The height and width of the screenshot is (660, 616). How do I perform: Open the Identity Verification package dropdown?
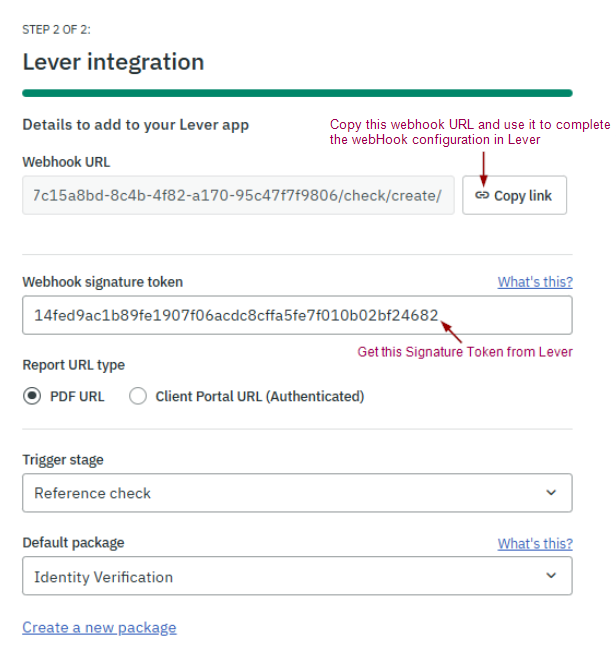coord(297,577)
